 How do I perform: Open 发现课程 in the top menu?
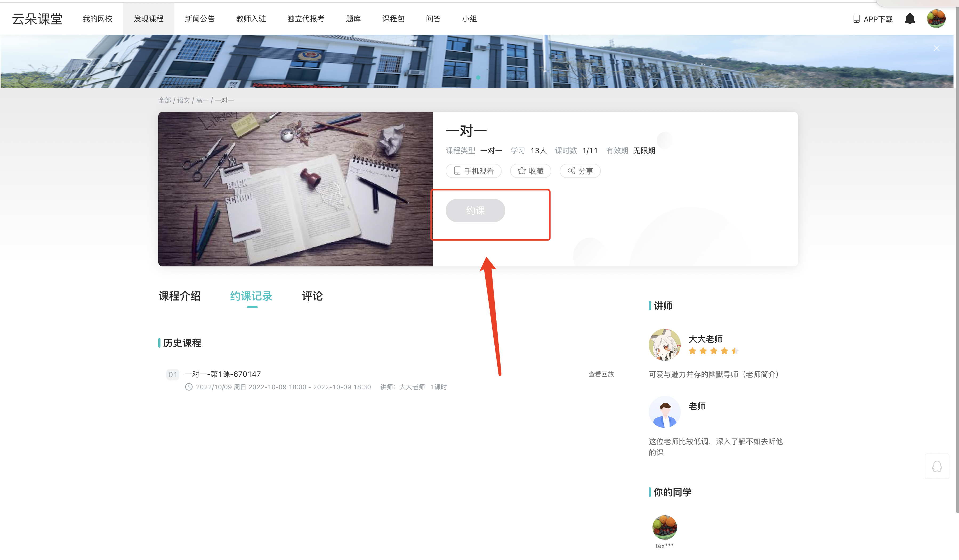tap(148, 19)
